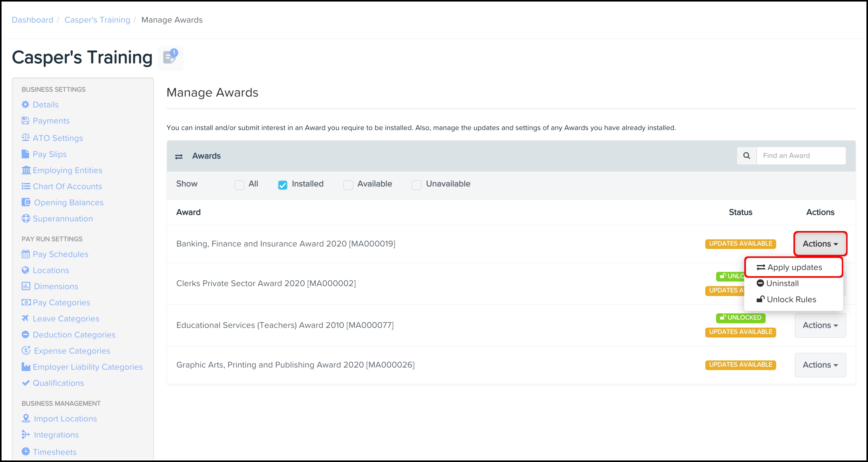The width and height of the screenshot is (868, 462).
Task: Collapse the Banking award Actions dropdown
Action: (820, 243)
